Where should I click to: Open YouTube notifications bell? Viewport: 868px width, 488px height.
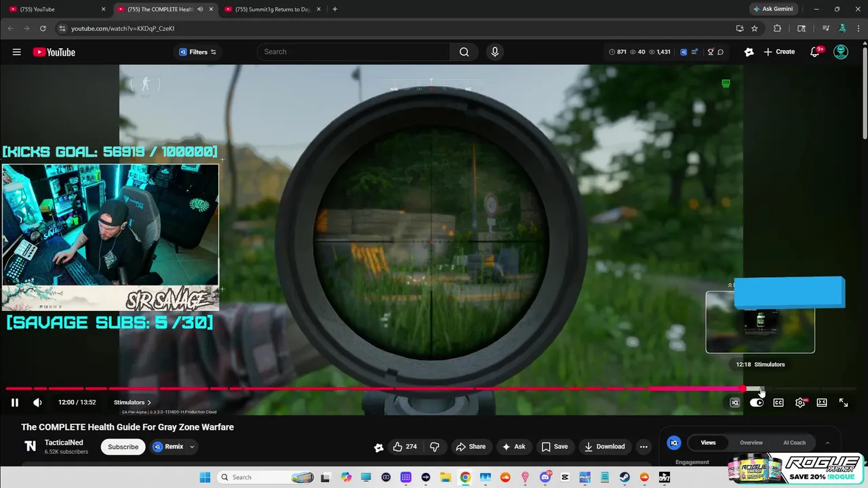tap(816, 52)
